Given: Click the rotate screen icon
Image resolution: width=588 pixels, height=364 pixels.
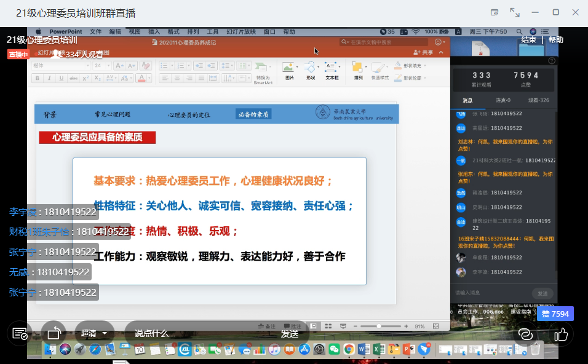Looking at the screenshot, I should (x=54, y=333).
